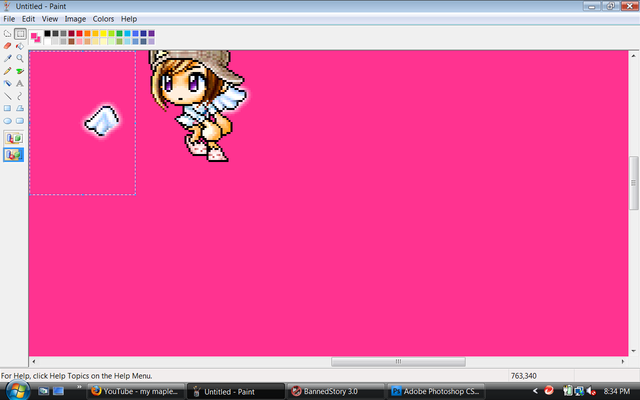The width and height of the screenshot is (640, 400).
Task: Click the horizontal scrollbar right arrow
Action: point(623,361)
